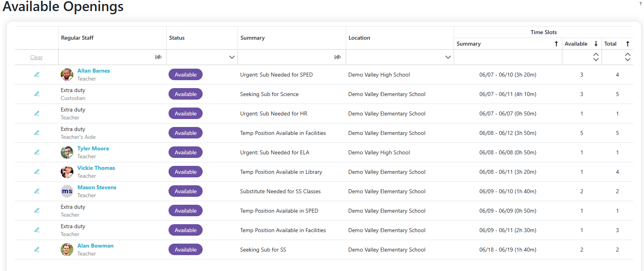Click the Available filter number stepper

click(x=596, y=57)
